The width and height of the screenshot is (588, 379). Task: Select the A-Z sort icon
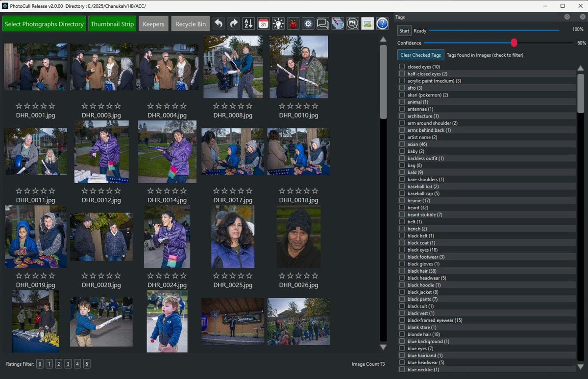pyautogui.click(x=248, y=23)
